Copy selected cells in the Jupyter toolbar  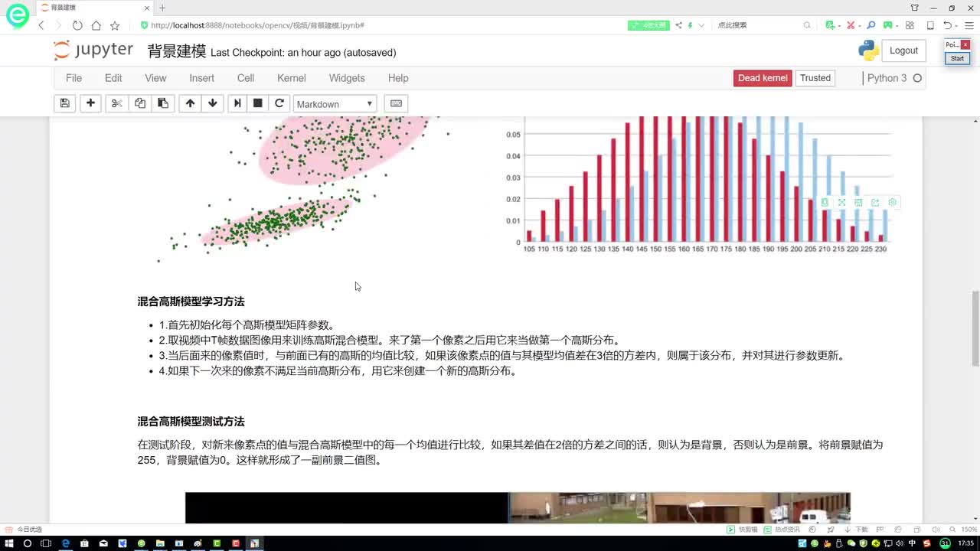pos(140,103)
